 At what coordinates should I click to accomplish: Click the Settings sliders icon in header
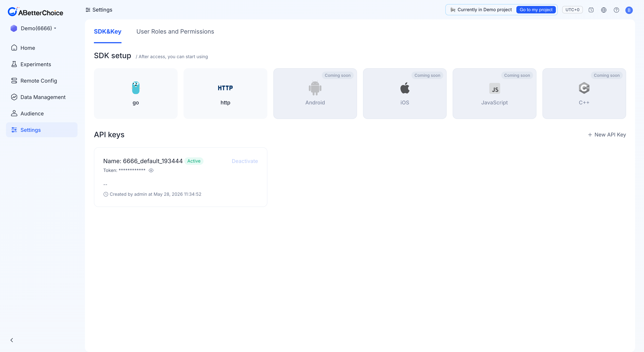[88, 10]
